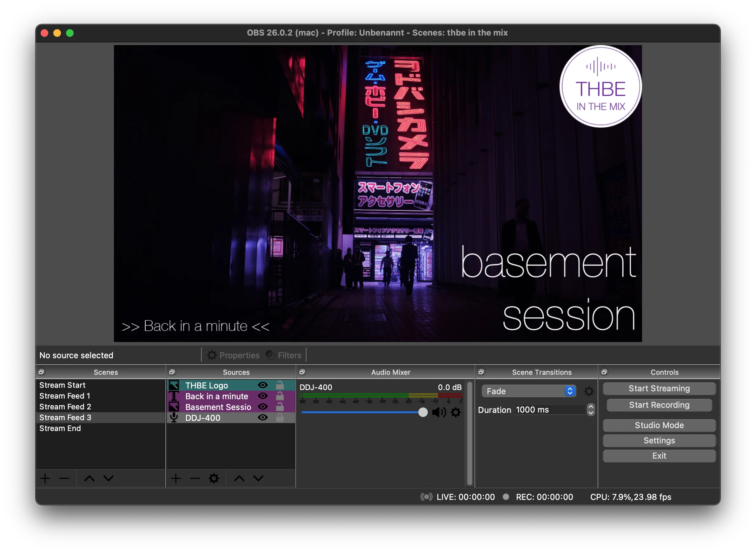Pop out the Audio Mixer panel icon

302,372
